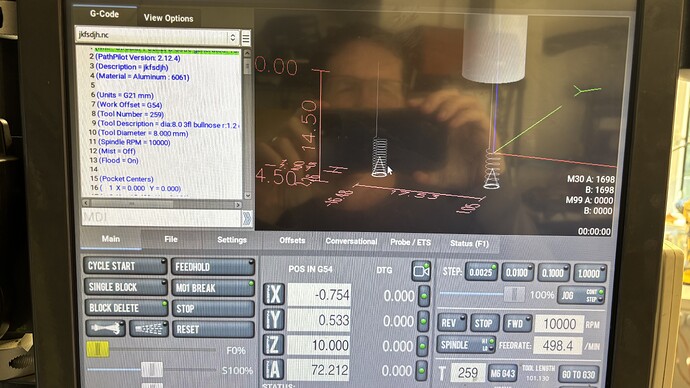The image size is (690, 388).
Task: Click the G-code vertical scrollbar
Action: coord(247,124)
